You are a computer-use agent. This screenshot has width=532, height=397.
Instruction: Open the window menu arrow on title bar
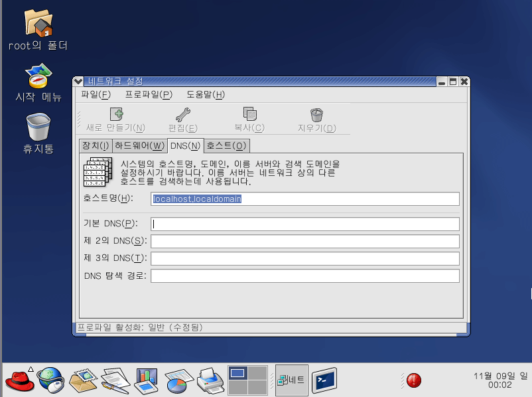point(78,82)
